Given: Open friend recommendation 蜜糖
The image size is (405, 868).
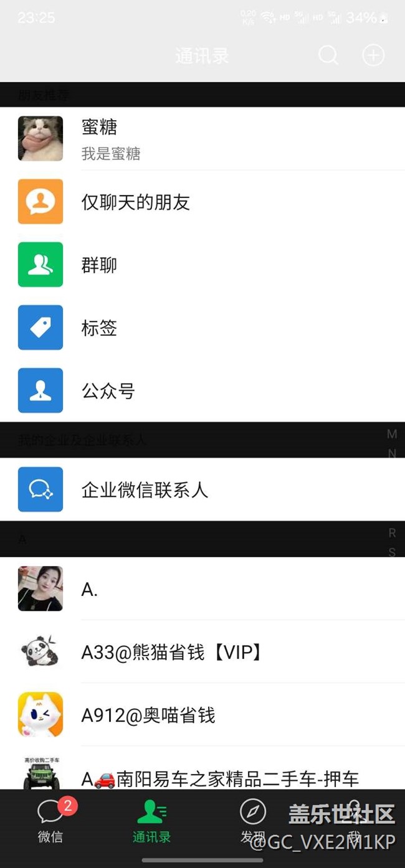Looking at the screenshot, I should point(202,138).
